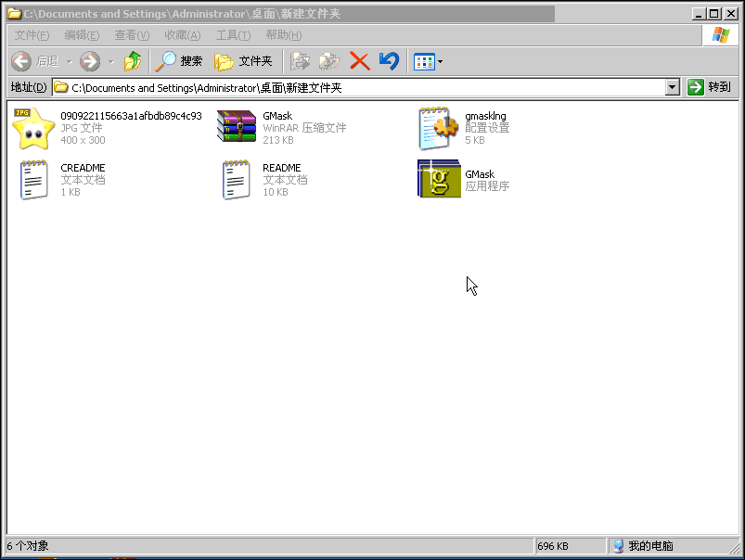The width and height of the screenshot is (745, 560).
Task: Click the blue Undo arrow icon
Action: pos(389,61)
